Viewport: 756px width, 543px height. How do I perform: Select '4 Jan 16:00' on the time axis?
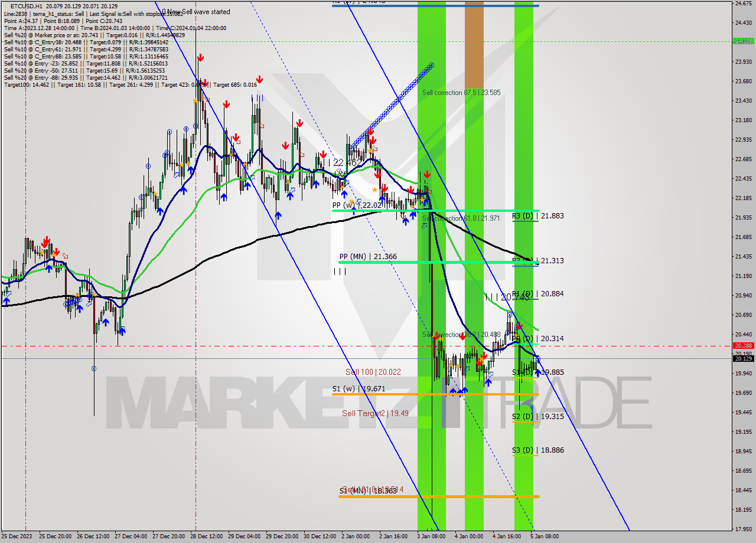tap(507, 537)
